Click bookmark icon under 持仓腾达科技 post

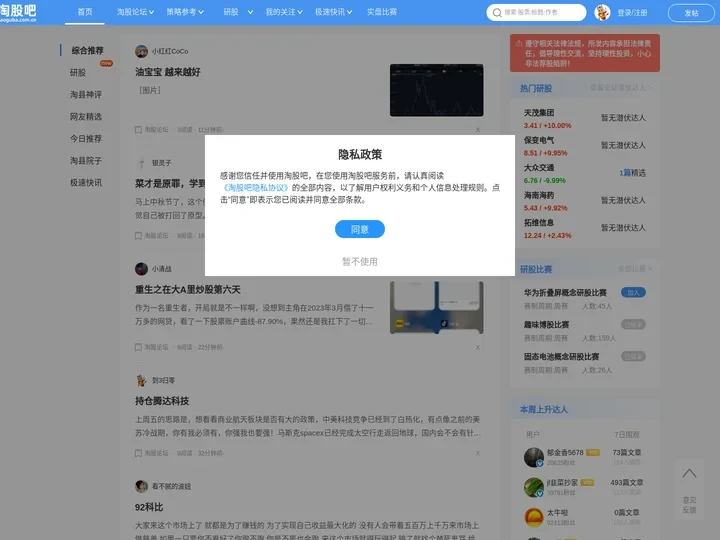(138, 453)
